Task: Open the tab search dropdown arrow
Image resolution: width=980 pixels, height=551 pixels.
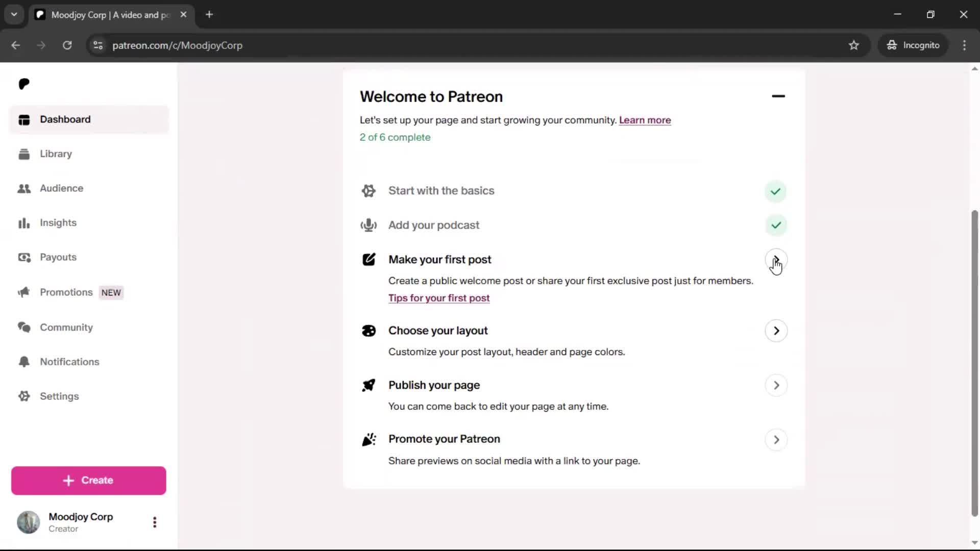Action: click(14, 15)
